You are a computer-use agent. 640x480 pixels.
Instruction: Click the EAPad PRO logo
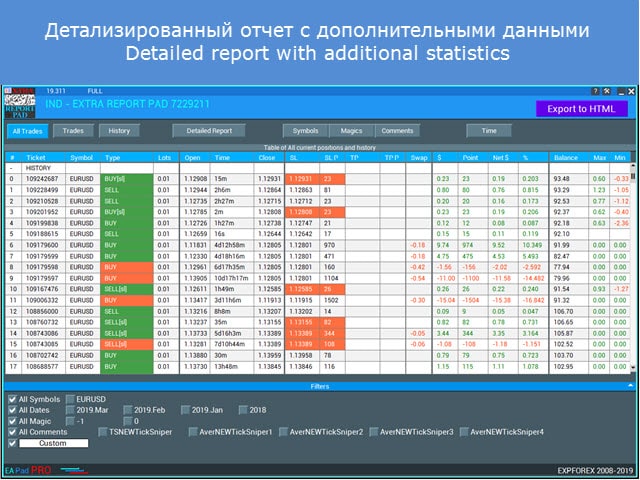[28, 468]
